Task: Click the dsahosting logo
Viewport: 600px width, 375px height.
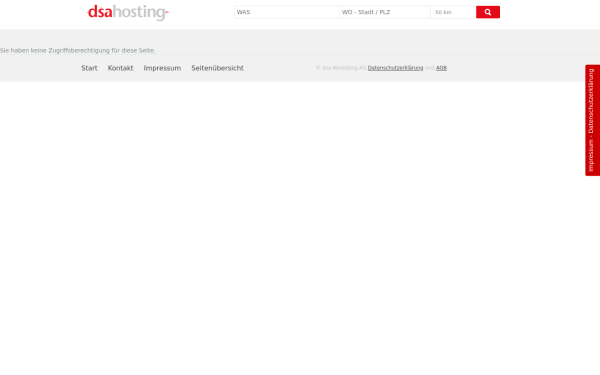Action: click(128, 12)
